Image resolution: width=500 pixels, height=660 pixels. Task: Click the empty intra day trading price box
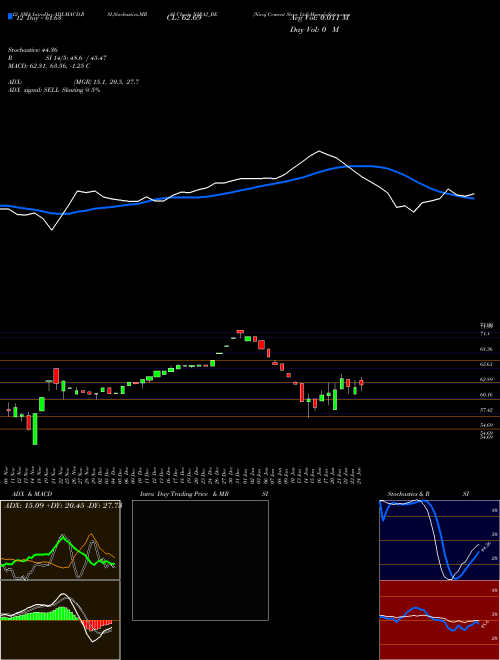click(x=200, y=560)
